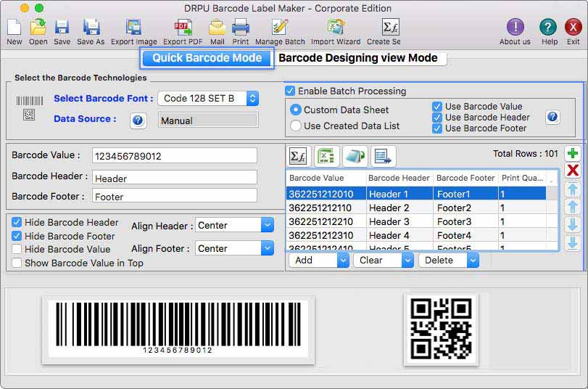Click the move-up arrow icon

572,208
